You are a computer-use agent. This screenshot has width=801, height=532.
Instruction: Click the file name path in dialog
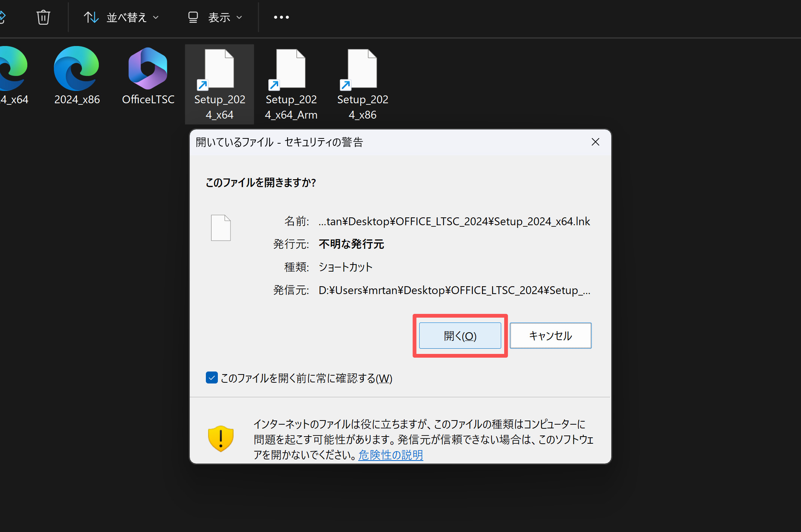click(x=454, y=221)
